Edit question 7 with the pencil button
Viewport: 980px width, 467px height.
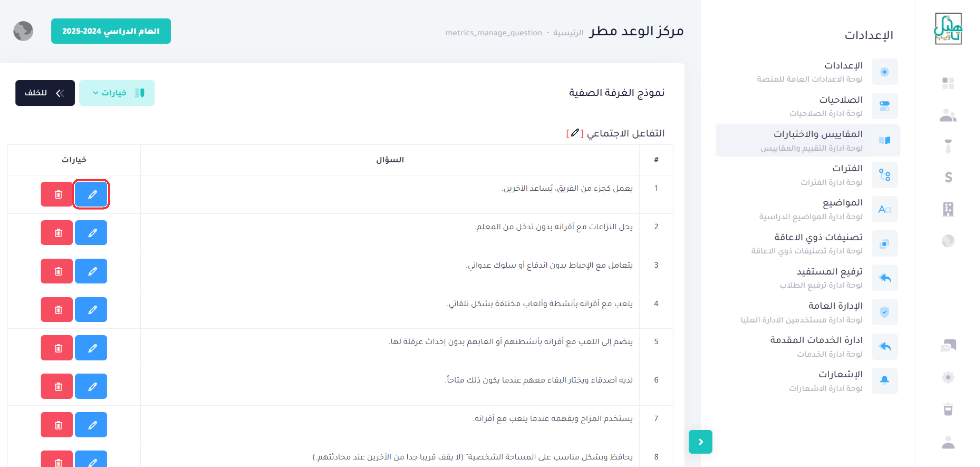click(91, 424)
